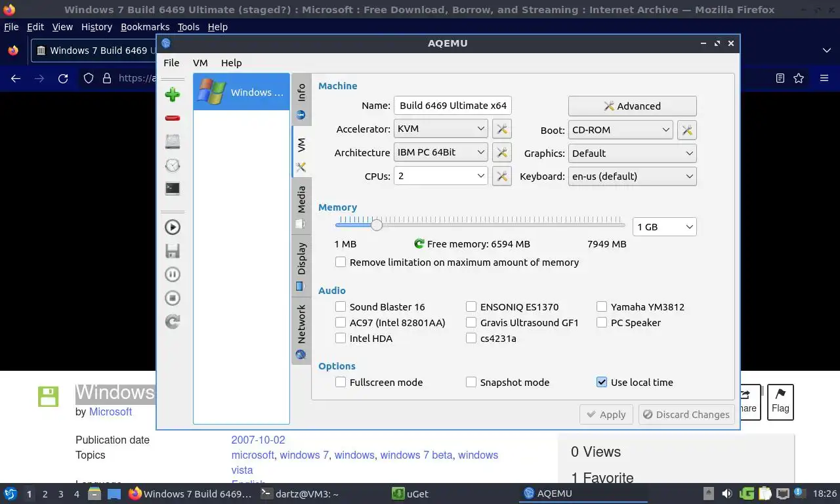
Task: Select the Windows VM in the list
Action: click(241, 92)
